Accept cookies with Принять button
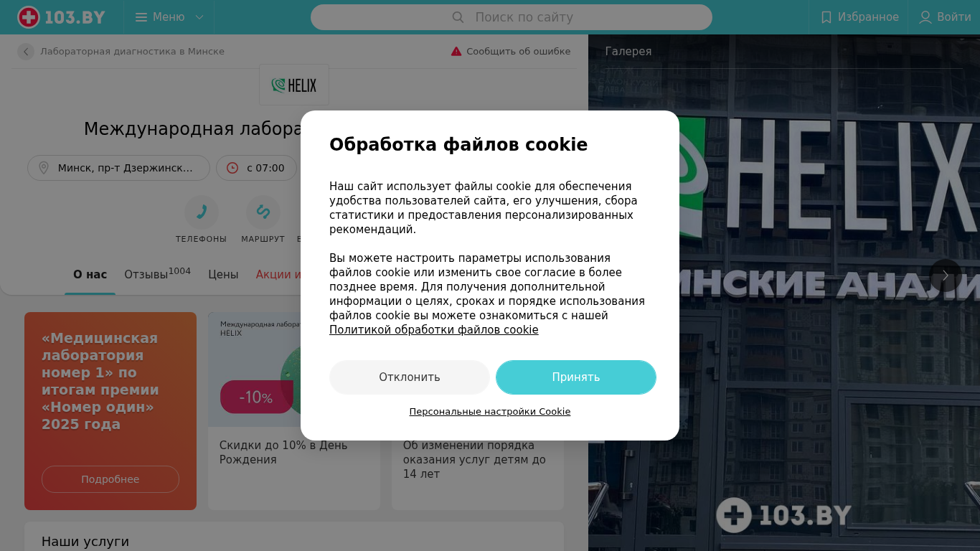The image size is (980, 551). (576, 377)
